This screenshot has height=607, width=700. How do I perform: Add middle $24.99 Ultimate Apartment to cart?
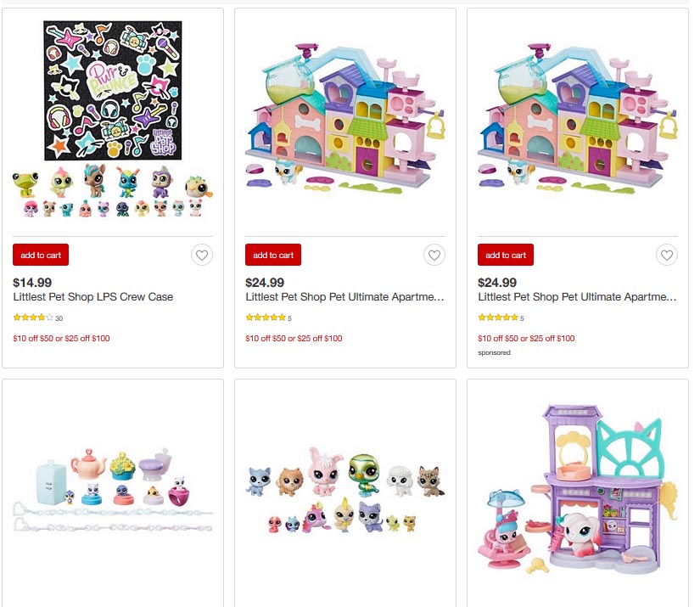[x=273, y=255]
